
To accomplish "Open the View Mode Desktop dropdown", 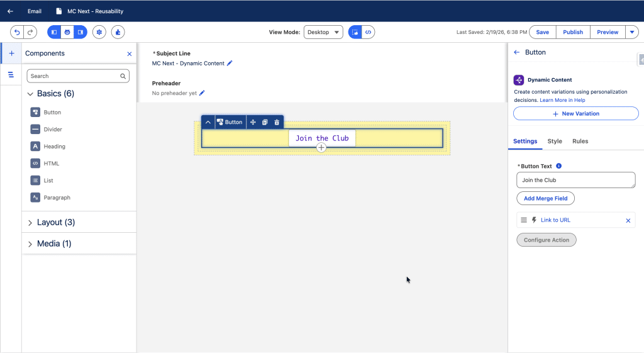I will [x=323, y=32].
